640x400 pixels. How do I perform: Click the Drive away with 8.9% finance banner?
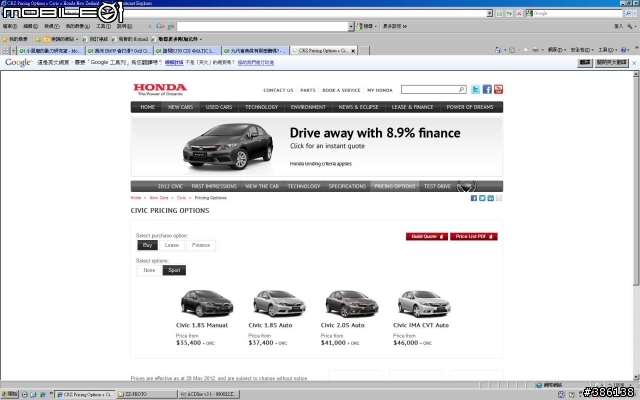point(317,147)
